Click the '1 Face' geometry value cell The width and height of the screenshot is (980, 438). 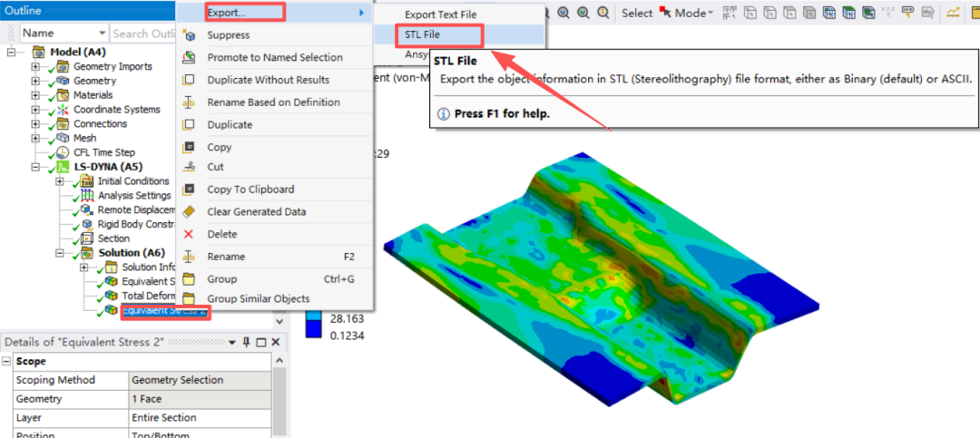coord(200,399)
